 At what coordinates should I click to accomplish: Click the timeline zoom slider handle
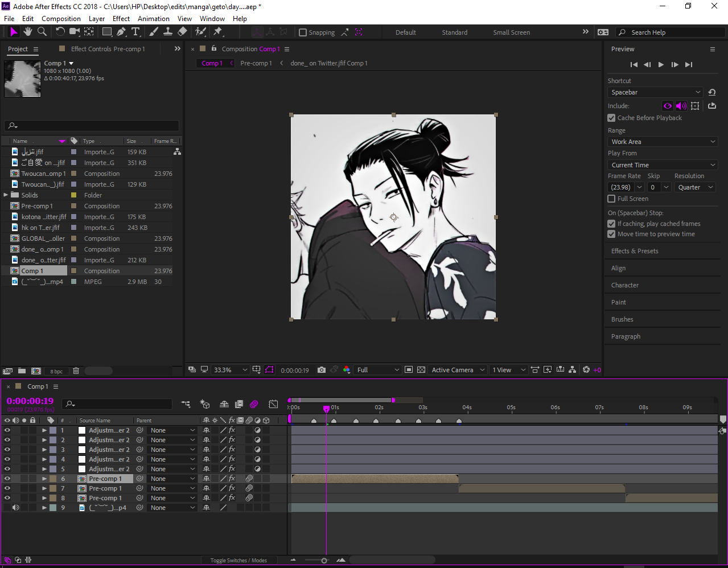[x=324, y=561]
